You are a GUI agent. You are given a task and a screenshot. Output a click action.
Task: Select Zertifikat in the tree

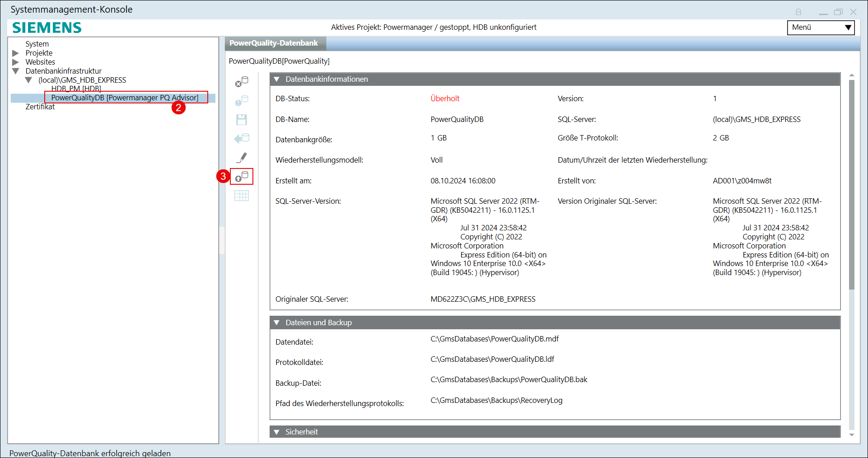coord(40,107)
